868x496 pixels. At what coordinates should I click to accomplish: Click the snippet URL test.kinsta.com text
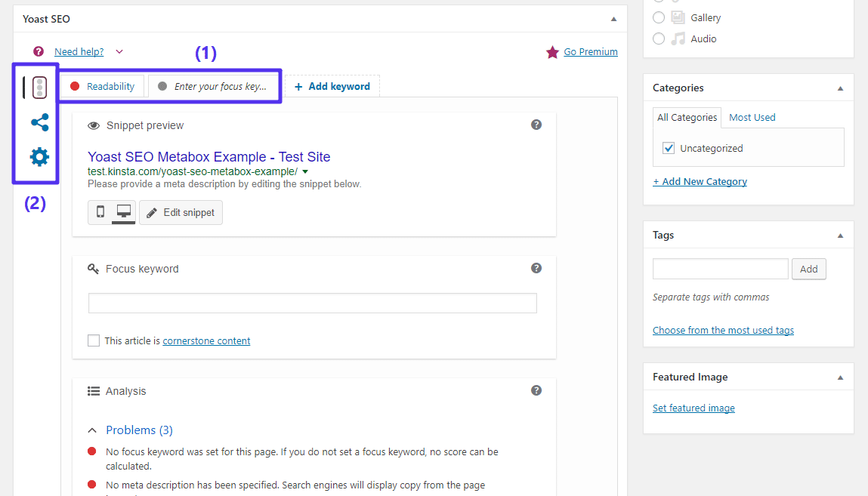[192, 172]
